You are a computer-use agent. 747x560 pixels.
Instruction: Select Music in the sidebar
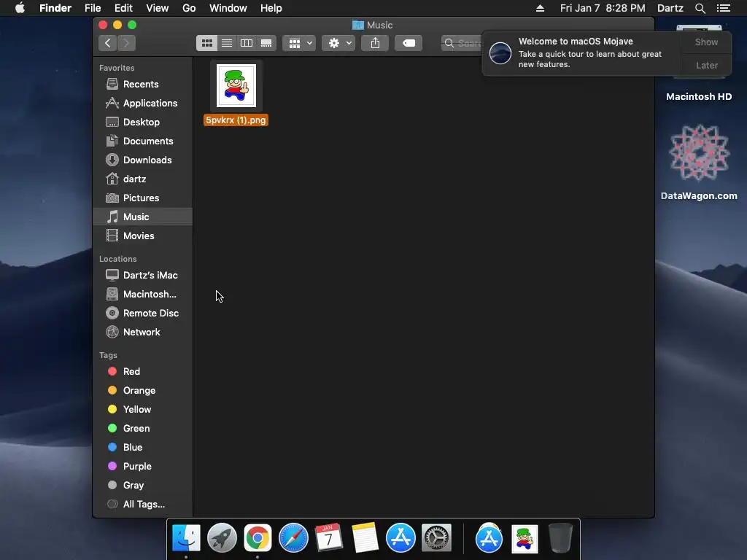142,217
